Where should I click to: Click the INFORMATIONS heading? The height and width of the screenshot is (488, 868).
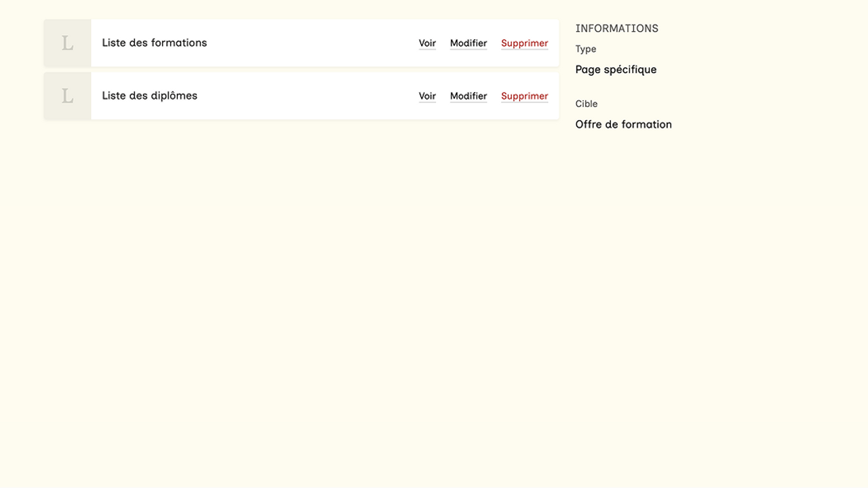pos(616,28)
